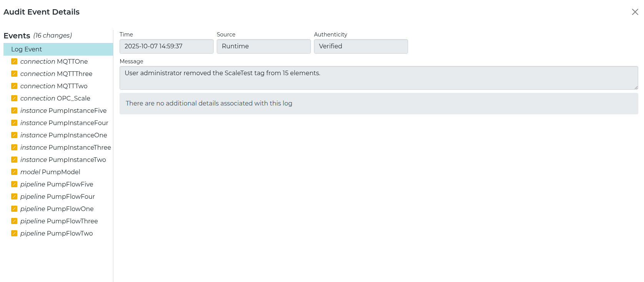Select the Log Event entry

coord(58,49)
